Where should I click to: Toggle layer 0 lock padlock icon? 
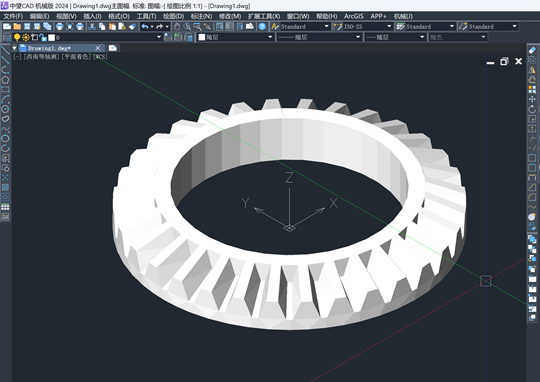tap(43, 37)
